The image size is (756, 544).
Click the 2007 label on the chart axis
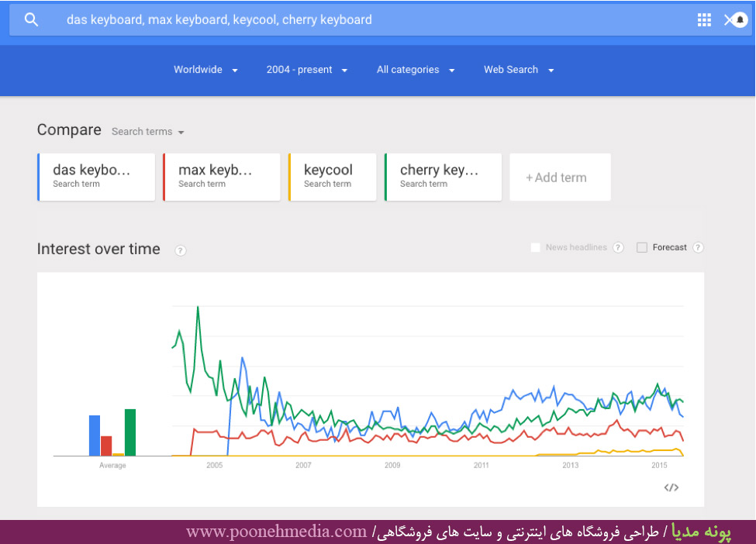(x=303, y=466)
